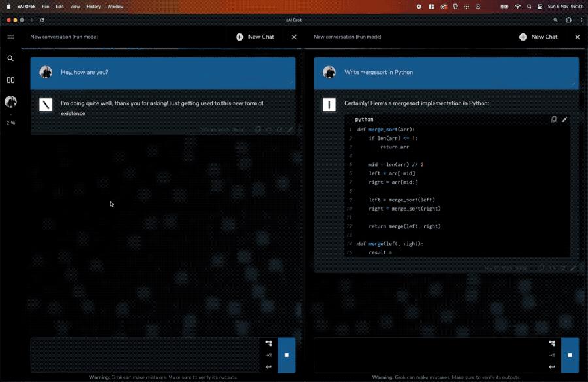Open the hamburger menu in the sidebar

pyautogui.click(x=10, y=37)
